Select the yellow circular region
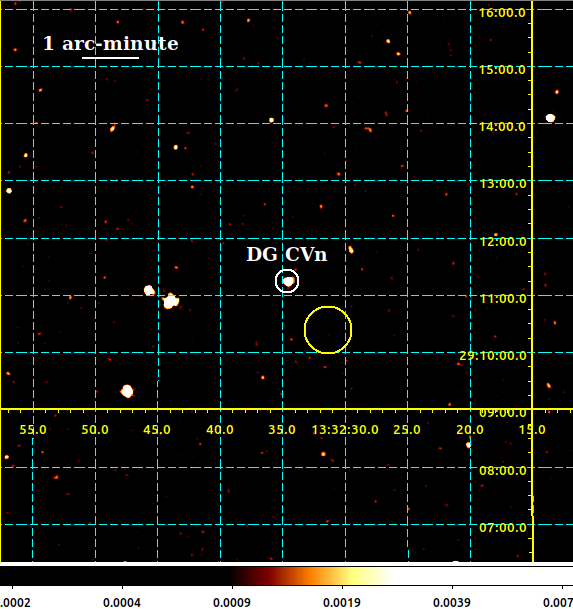 328,330
